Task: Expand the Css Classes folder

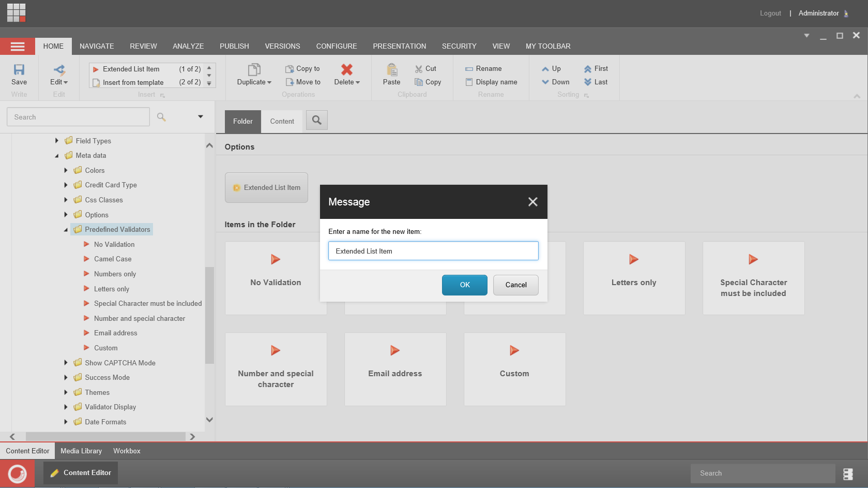Action: point(66,200)
